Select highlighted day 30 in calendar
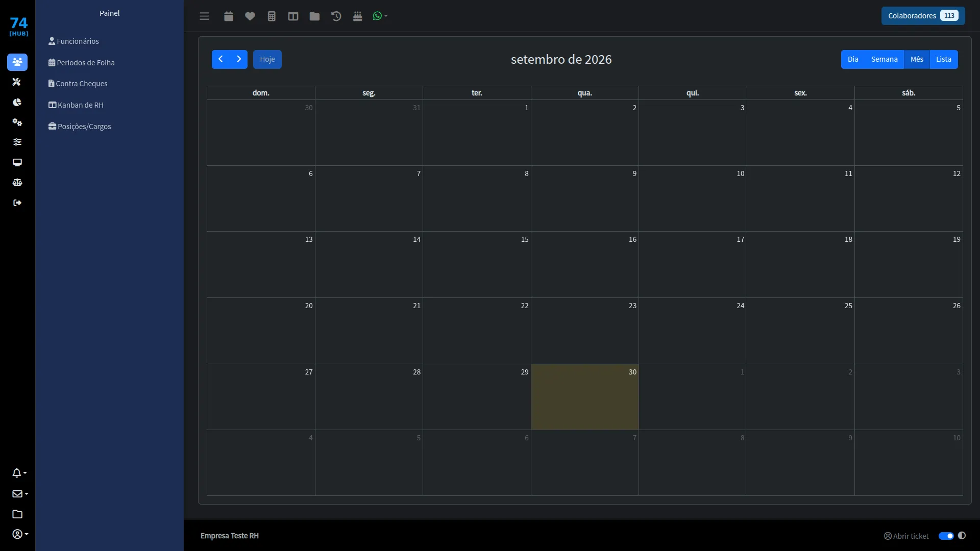Screen dimensions: 980x551 (x=584, y=396)
